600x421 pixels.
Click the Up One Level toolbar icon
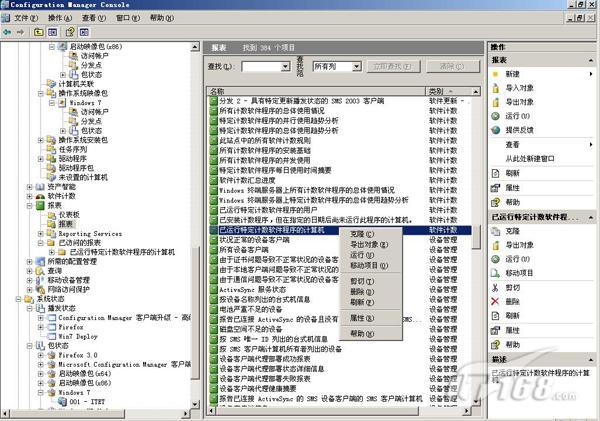(38, 32)
